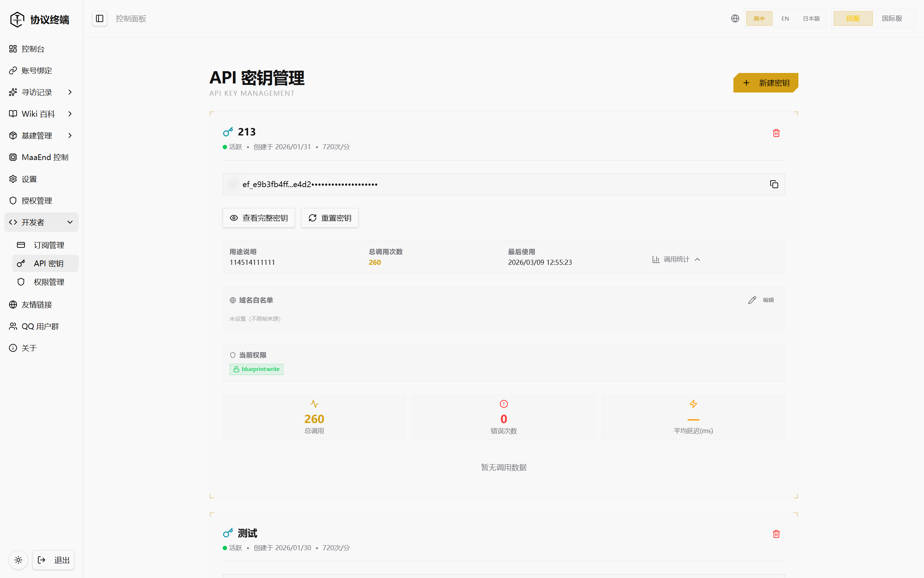Go to 授权管理
This screenshot has width=924, height=578.
point(41,201)
